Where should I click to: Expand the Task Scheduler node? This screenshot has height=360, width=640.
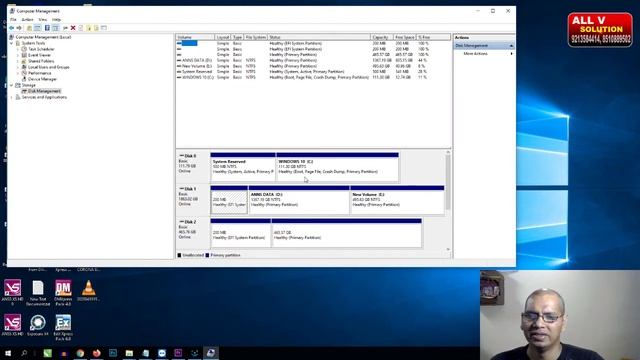click(x=18, y=49)
